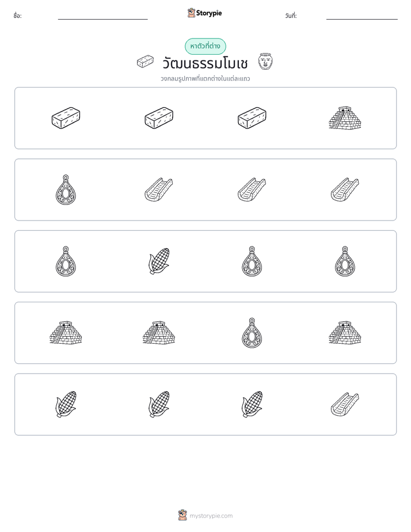Click the pendant in the second row
Image resolution: width=411 pixels, height=532 pixels.
click(x=66, y=189)
